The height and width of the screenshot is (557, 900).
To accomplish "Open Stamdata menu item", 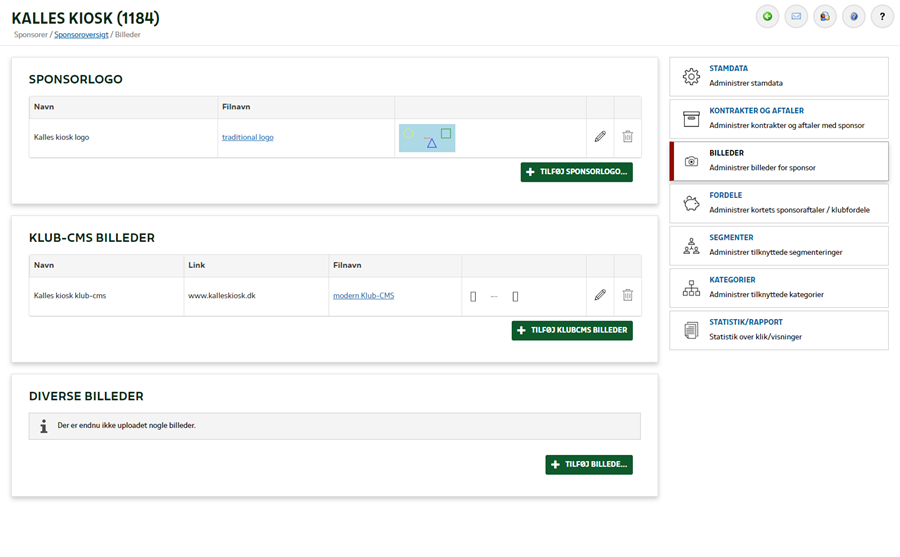I will point(779,76).
